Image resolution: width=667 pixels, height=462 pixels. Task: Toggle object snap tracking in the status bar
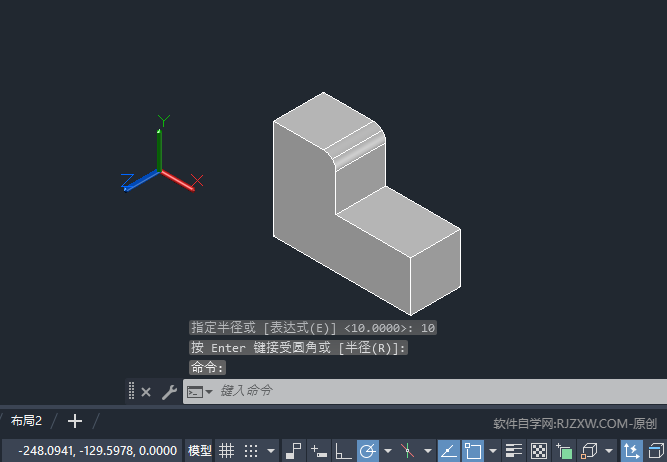click(449, 451)
